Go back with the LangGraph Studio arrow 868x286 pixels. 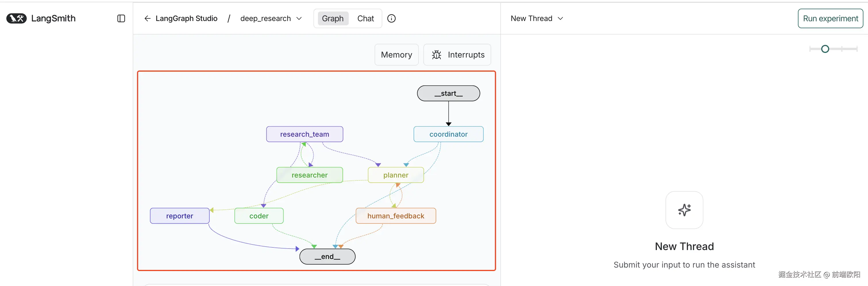pos(147,19)
